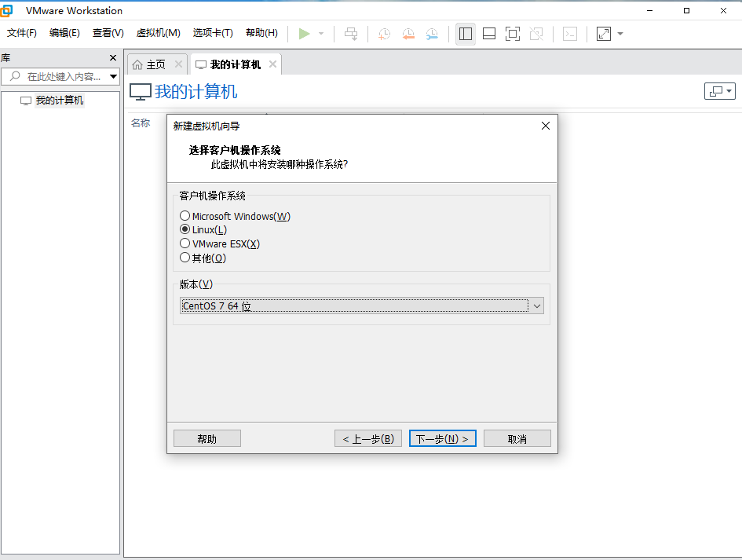
Task: Toggle the thumbnail bar view icon
Action: (x=489, y=34)
